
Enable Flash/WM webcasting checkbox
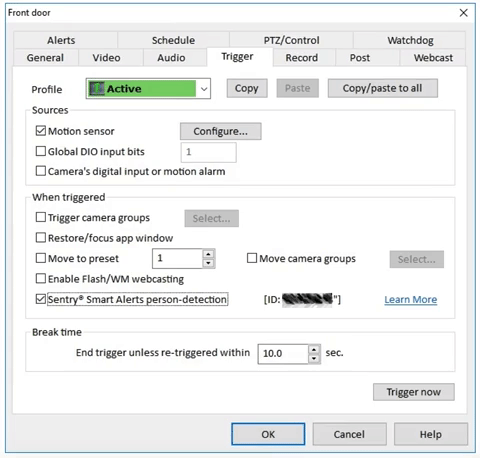pos(41,278)
